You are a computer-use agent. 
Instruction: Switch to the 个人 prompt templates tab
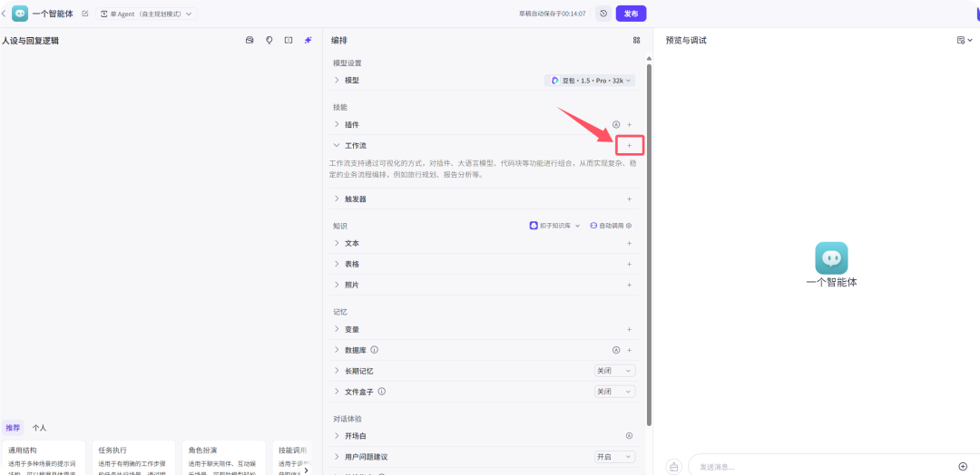(39, 427)
